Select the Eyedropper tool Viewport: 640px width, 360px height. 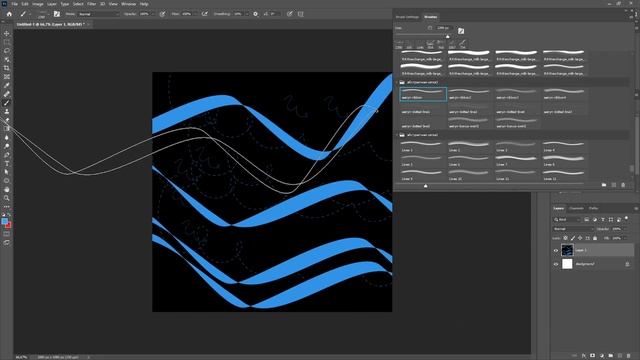click(x=7, y=85)
